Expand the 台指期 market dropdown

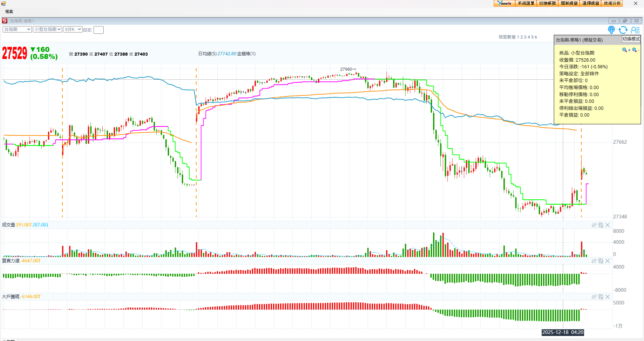(x=17, y=29)
